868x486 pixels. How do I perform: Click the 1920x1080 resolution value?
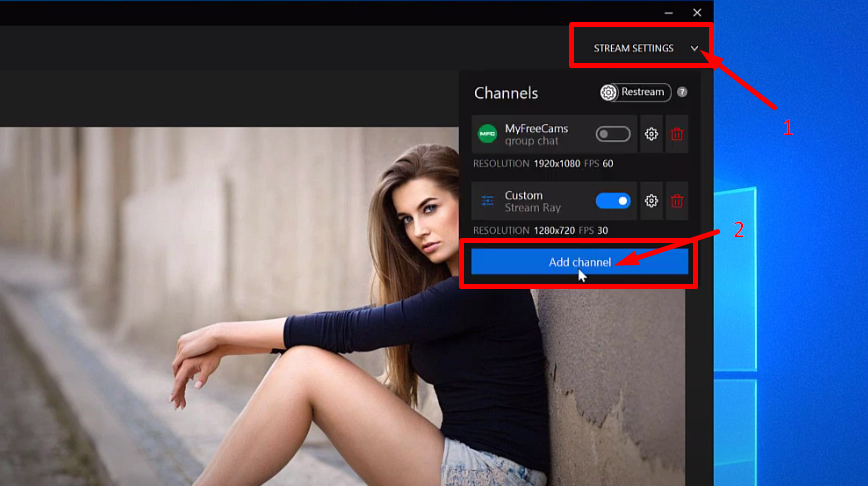coord(557,164)
